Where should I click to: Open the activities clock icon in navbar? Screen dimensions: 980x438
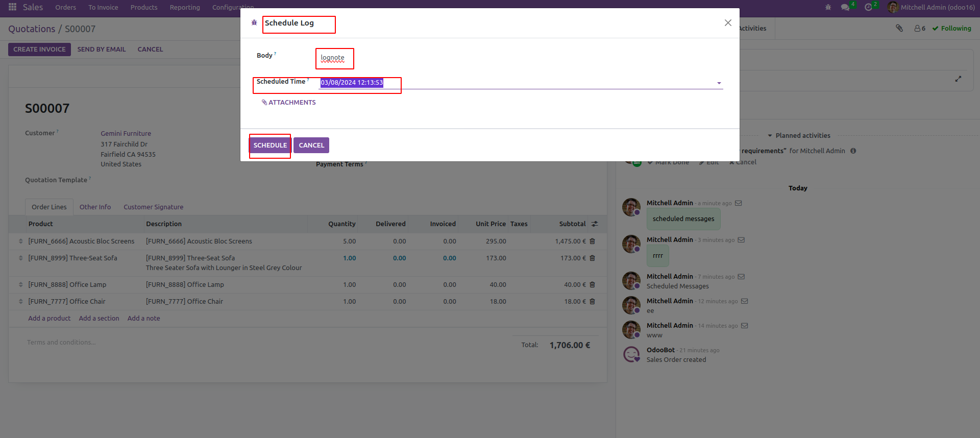[868, 7]
